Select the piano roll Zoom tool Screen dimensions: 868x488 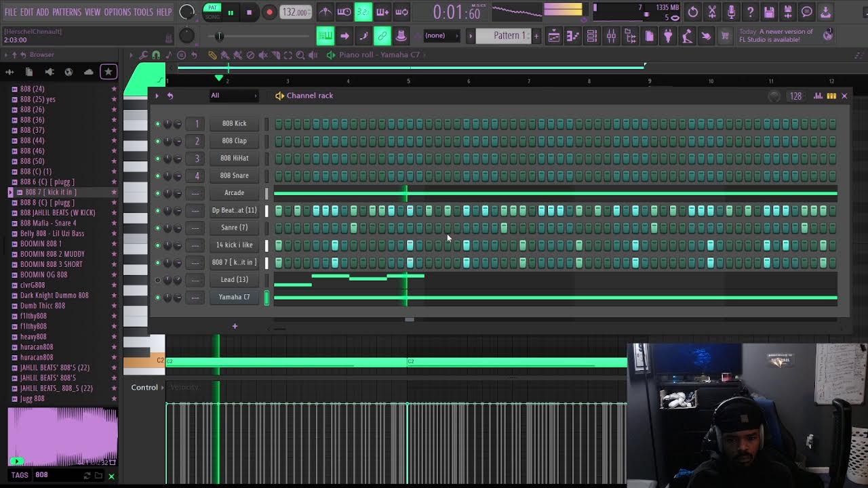tap(300, 55)
